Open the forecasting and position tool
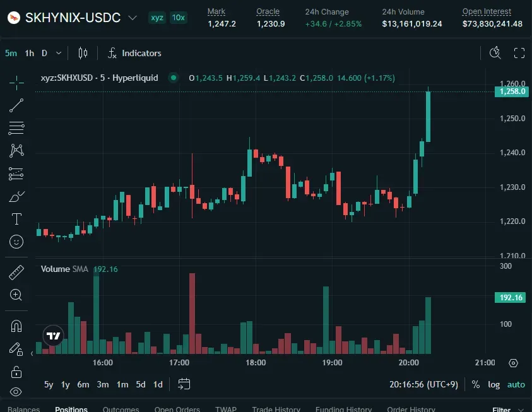The width and height of the screenshot is (532, 412). point(16,174)
